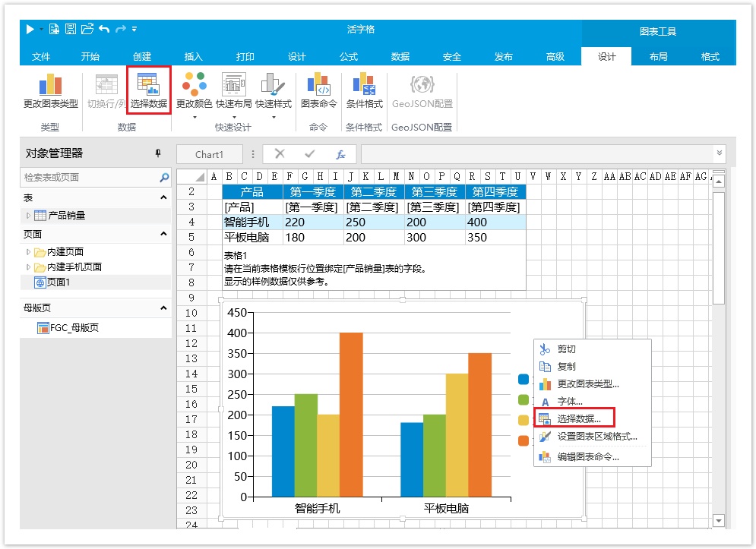Image resolution: width=756 pixels, height=549 pixels.
Task: Toggle the pin icon of 对象管理器 panel
Action: [x=158, y=153]
